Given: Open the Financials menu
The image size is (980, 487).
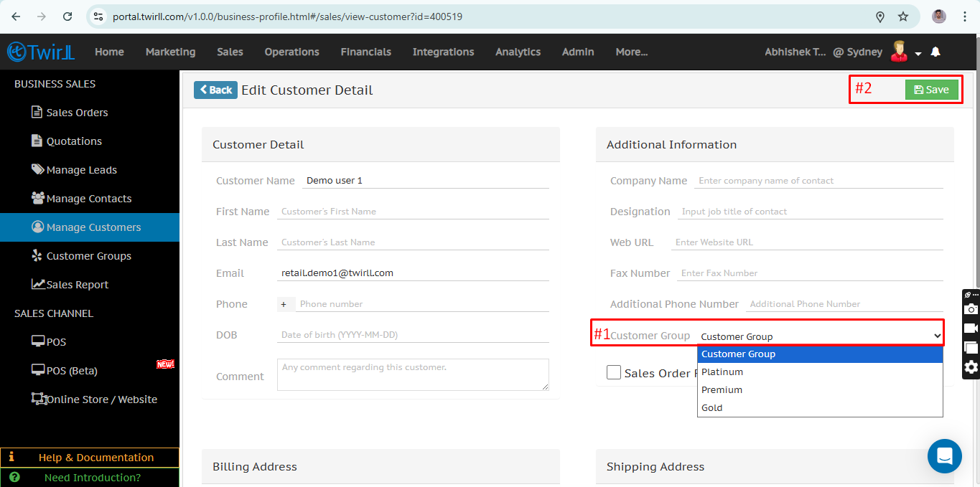Looking at the screenshot, I should click(365, 52).
